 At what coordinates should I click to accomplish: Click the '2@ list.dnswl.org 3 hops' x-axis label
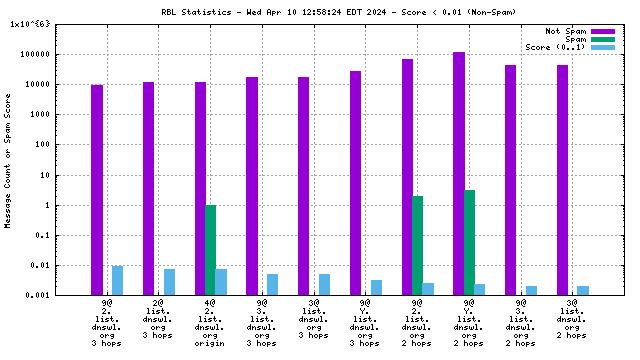(158, 319)
